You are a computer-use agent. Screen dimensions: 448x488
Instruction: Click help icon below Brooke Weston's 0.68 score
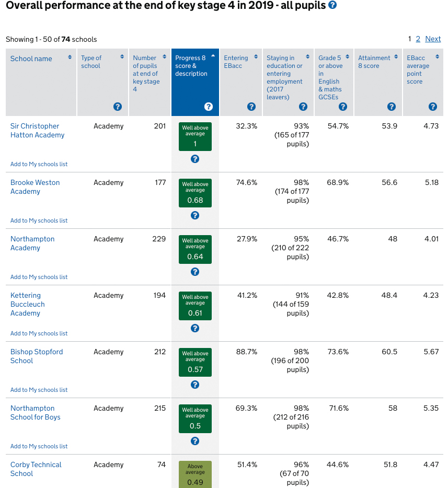coord(195,215)
